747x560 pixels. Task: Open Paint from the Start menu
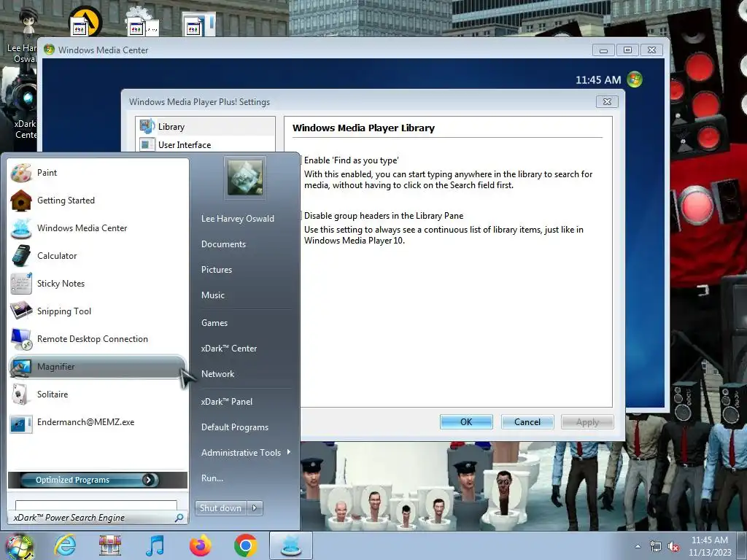click(98, 173)
